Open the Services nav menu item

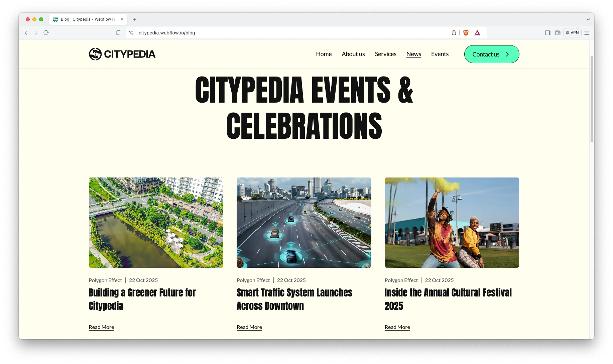pos(385,54)
